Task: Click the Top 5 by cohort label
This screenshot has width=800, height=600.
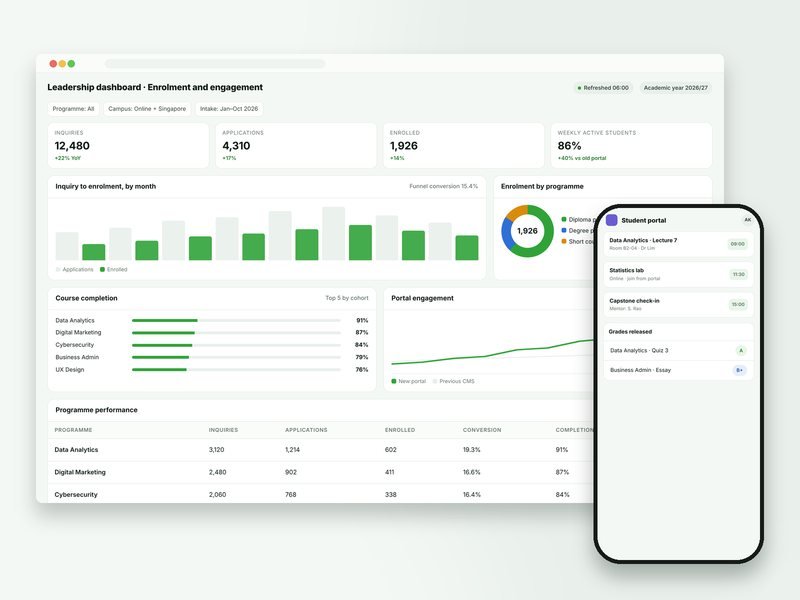Action: tap(347, 298)
